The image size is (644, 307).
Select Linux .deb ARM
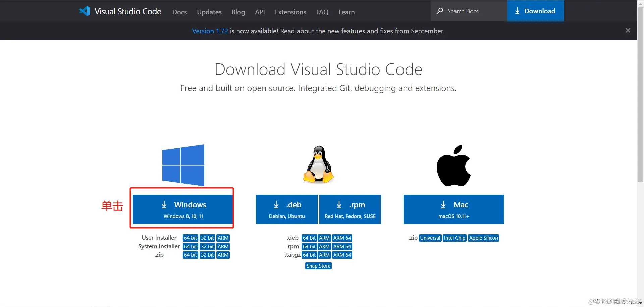[324, 238]
